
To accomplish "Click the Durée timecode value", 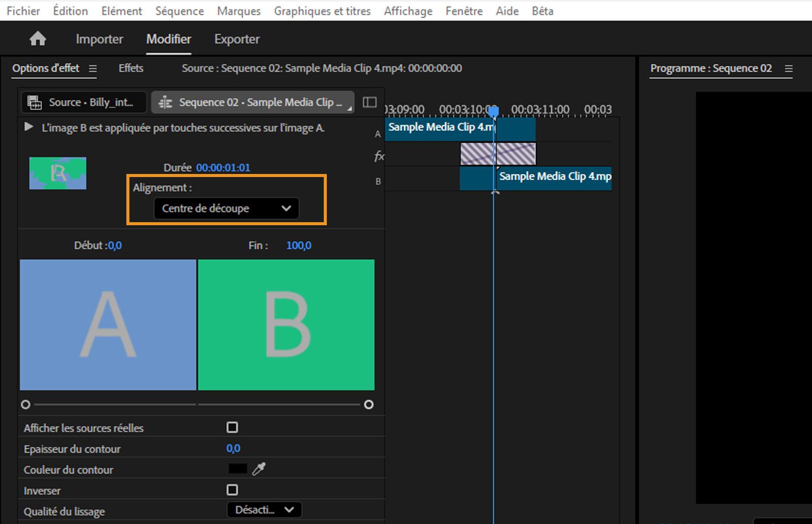I will 223,167.
